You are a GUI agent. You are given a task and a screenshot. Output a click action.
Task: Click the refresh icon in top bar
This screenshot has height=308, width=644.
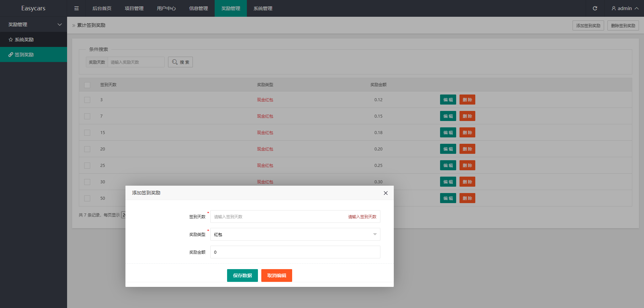coord(595,8)
